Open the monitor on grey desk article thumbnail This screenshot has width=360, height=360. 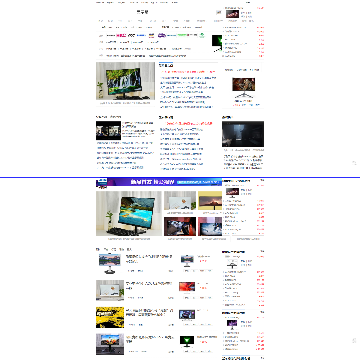pyautogui.click(x=110, y=344)
